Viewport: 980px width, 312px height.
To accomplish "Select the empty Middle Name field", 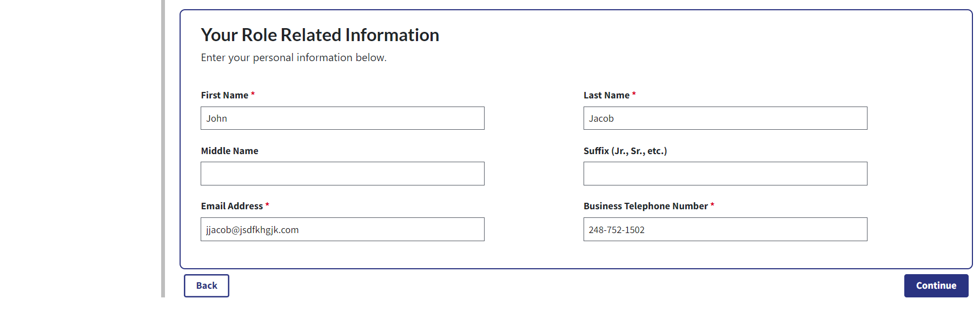I will pos(342,174).
